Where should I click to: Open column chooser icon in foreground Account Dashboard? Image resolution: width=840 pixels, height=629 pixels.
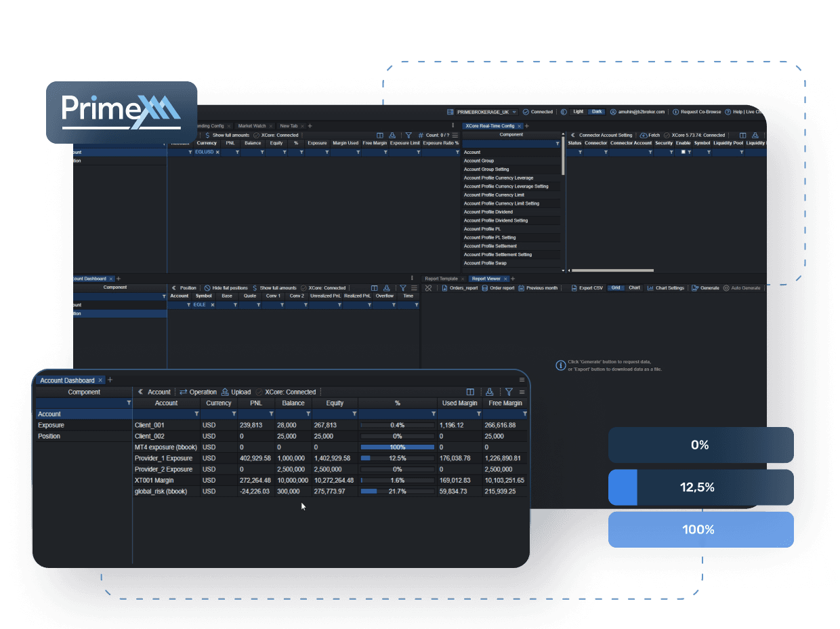click(x=471, y=392)
